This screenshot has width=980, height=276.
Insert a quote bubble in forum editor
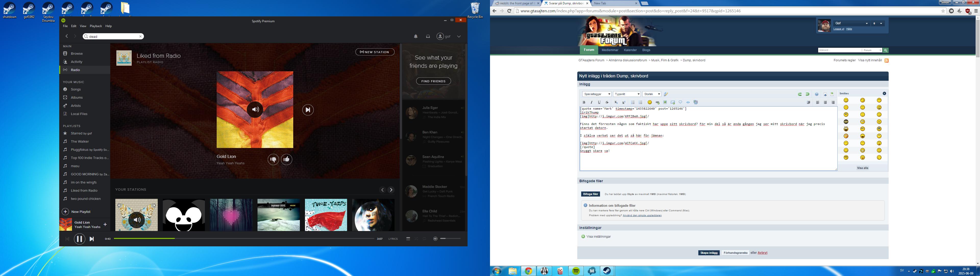point(681,102)
